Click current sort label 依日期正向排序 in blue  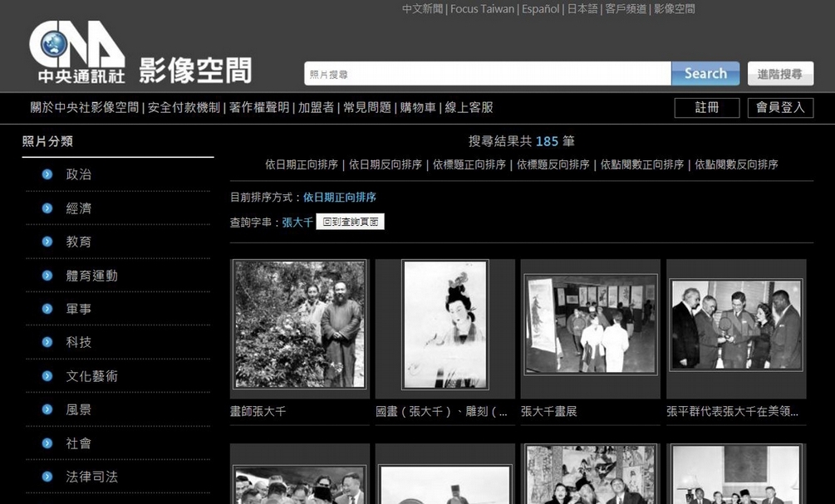pyautogui.click(x=340, y=197)
